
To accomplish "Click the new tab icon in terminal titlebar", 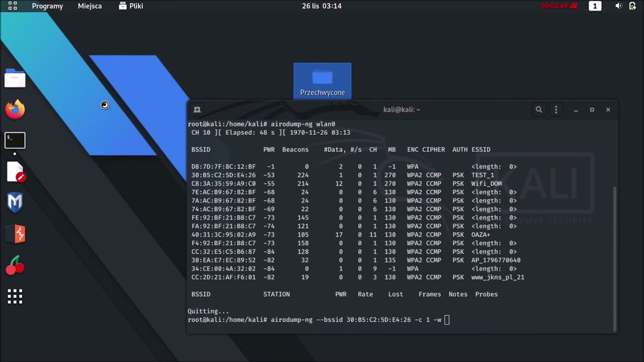I will pyautogui.click(x=197, y=110).
